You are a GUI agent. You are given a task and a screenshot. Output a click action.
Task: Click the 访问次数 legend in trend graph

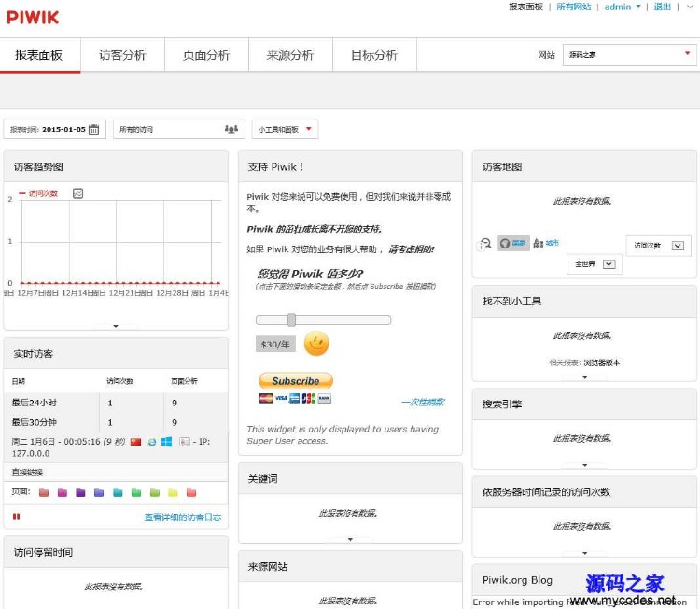click(x=38, y=193)
